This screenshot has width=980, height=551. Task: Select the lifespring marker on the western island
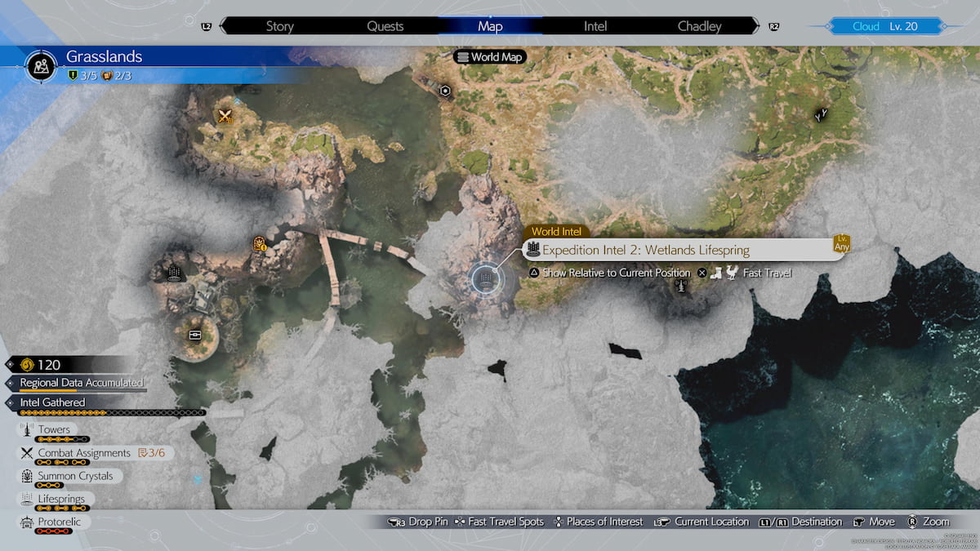point(173,273)
